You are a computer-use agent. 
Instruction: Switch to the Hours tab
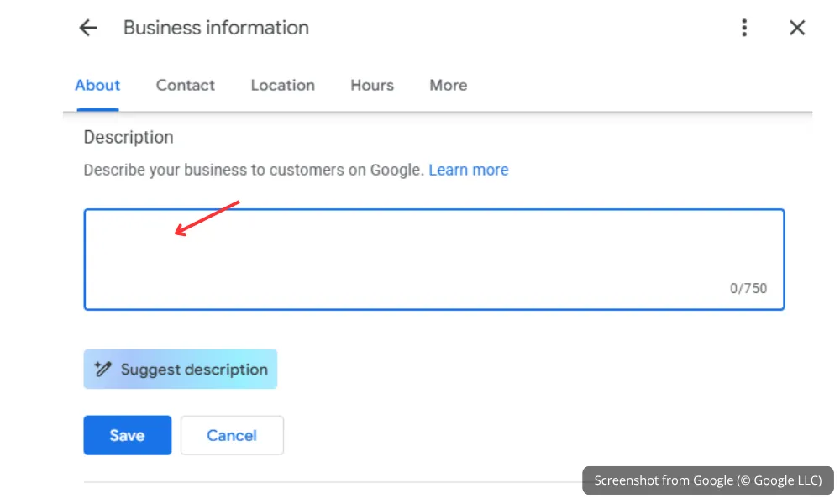[x=371, y=85]
